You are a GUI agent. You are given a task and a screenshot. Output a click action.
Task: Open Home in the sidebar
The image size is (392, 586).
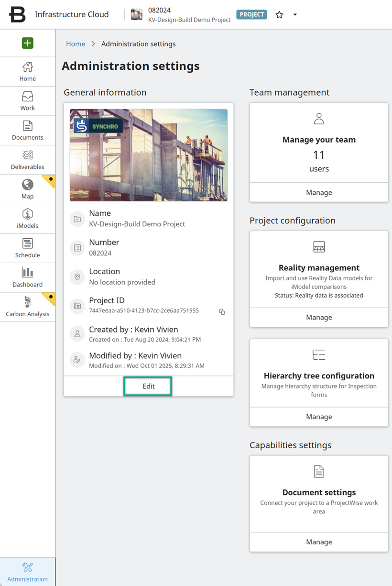click(x=28, y=72)
